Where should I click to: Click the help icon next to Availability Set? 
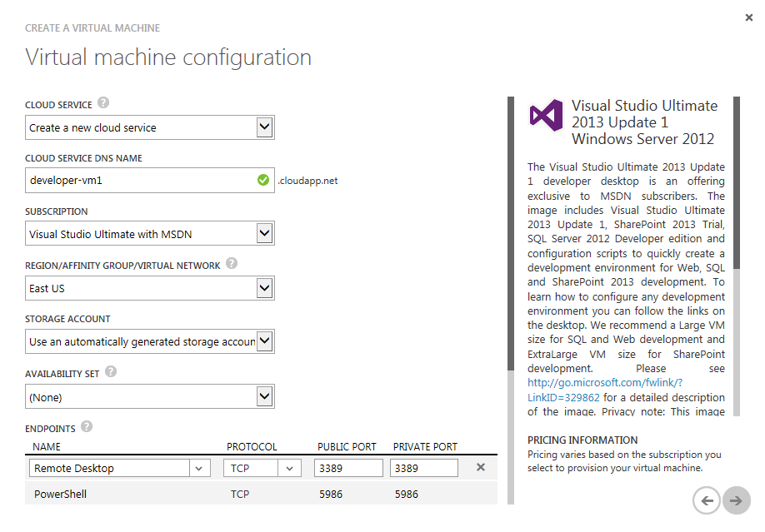click(x=111, y=371)
